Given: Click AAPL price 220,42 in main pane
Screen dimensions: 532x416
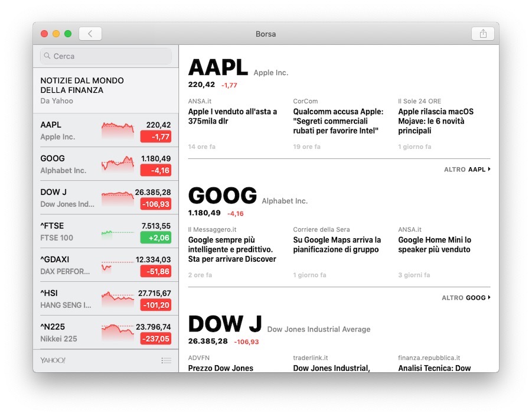Looking at the screenshot, I should [x=201, y=84].
